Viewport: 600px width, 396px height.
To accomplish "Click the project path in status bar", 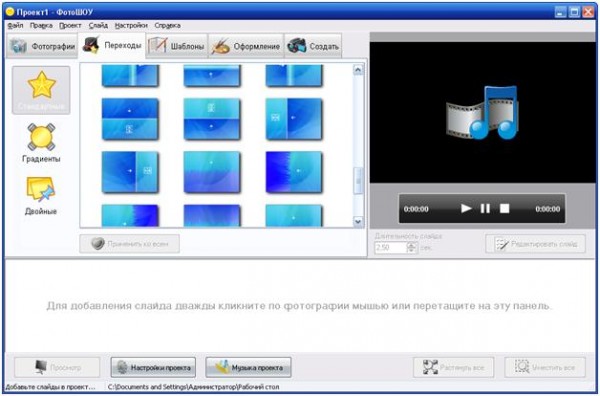I will click(x=193, y=387).
